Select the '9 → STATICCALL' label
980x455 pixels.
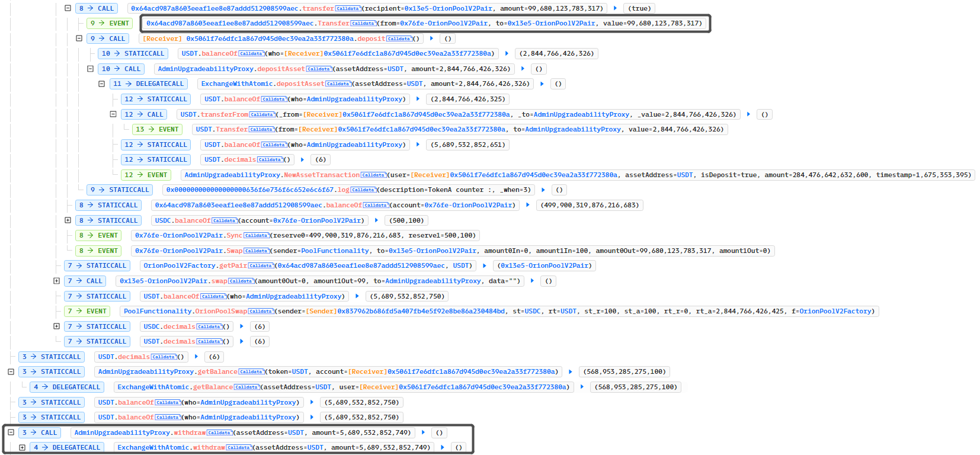120,190
